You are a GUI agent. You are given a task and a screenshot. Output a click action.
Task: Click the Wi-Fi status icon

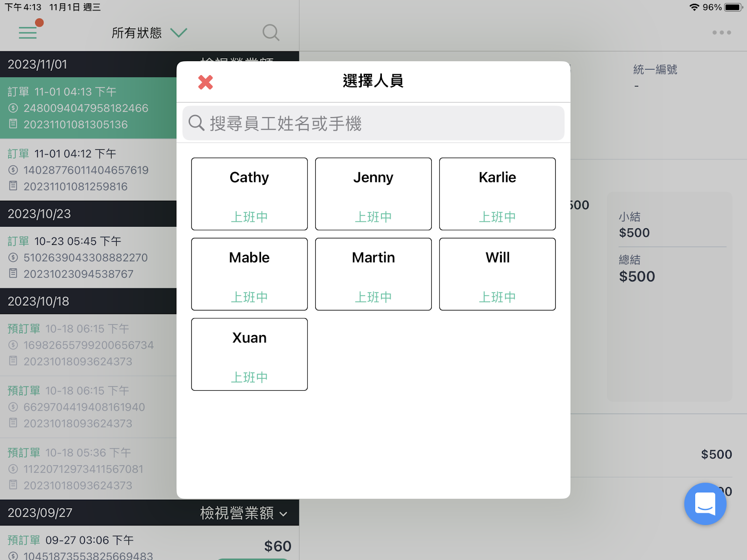(694, 7)
